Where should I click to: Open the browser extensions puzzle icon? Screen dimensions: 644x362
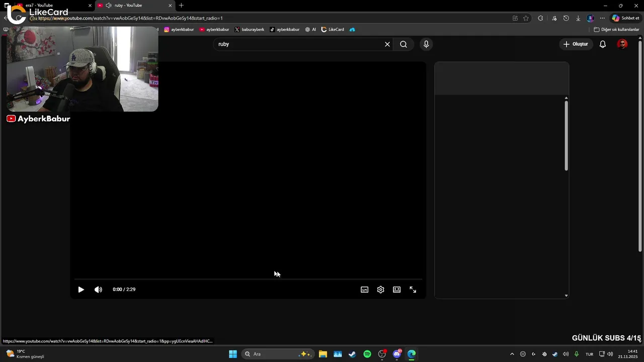pyautogui.click(x=540, y=18)
